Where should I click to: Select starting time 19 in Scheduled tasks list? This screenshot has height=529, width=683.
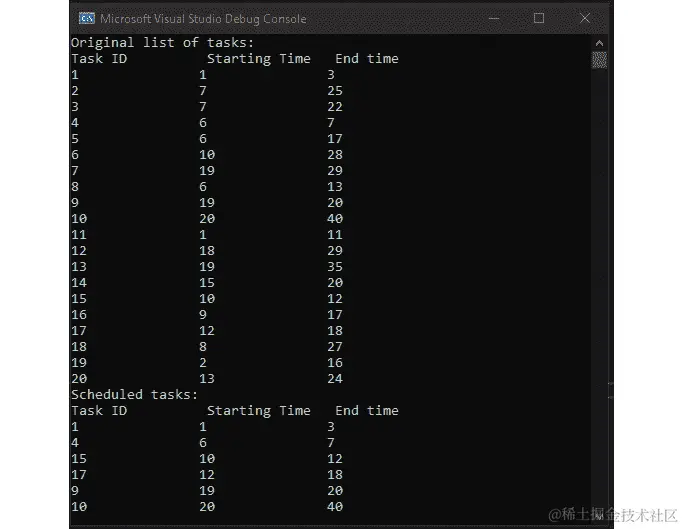[x=207, y=491]
